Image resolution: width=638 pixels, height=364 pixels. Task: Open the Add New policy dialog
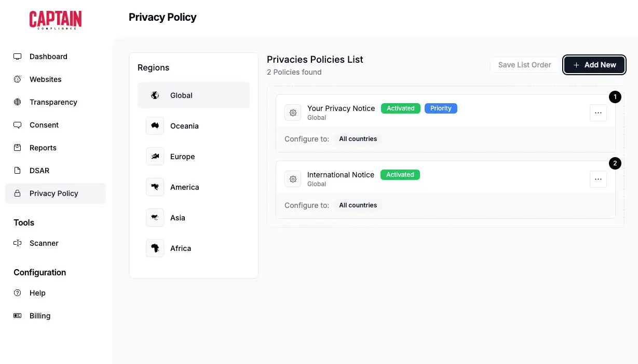(x=594, y=65)
